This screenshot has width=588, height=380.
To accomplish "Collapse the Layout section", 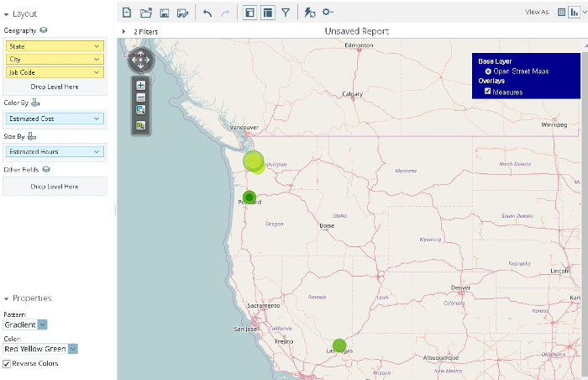I will coord(6,14).
